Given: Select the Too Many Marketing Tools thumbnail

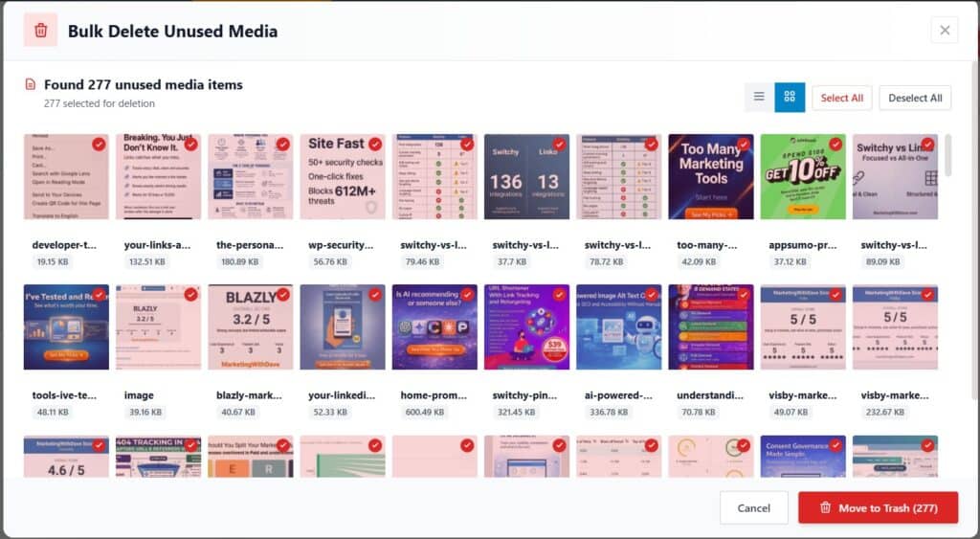Looking at the screenshot, I should click(x=711, y=176).
